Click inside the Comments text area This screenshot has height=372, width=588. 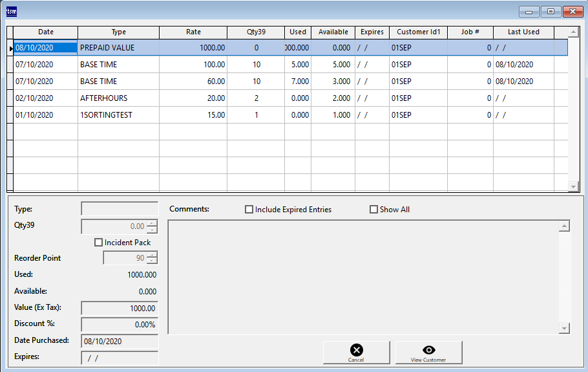pyautogui.click(x=362, y=277)
